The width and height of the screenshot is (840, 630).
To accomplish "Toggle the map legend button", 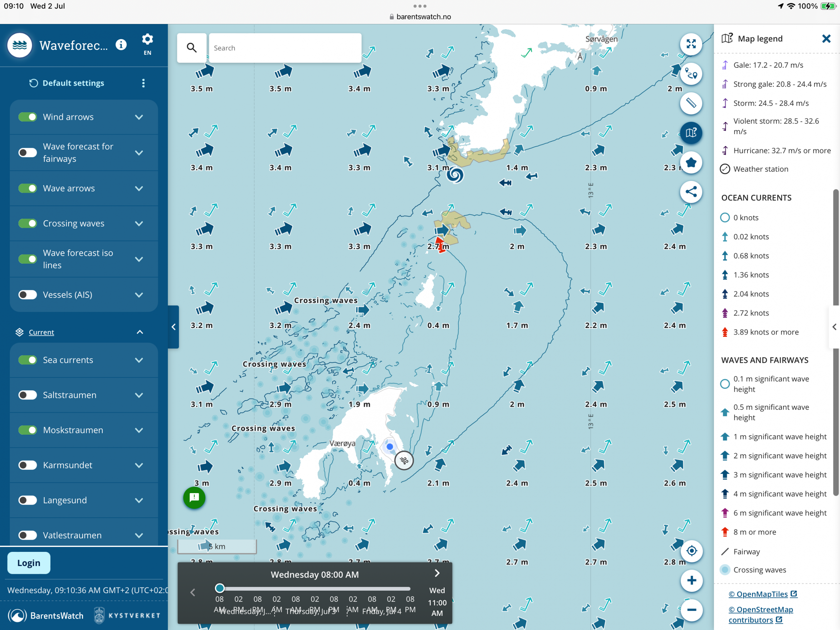I will 691,133.
